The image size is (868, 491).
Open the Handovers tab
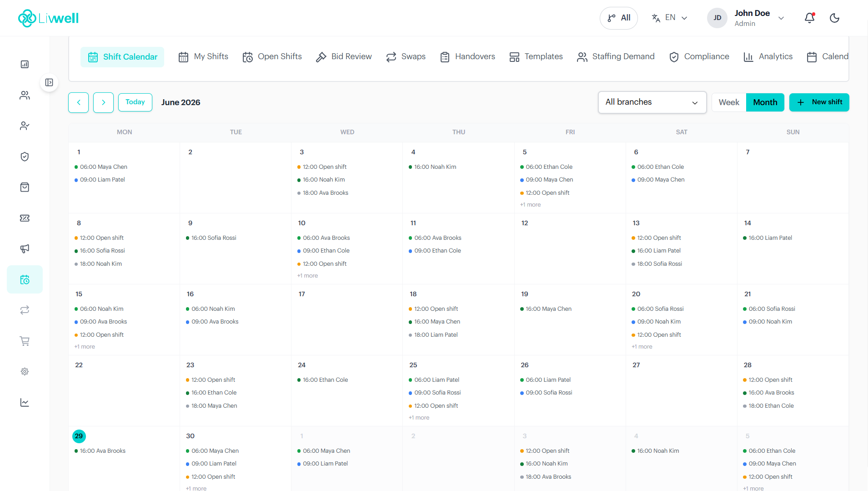(x=467, y=57)
